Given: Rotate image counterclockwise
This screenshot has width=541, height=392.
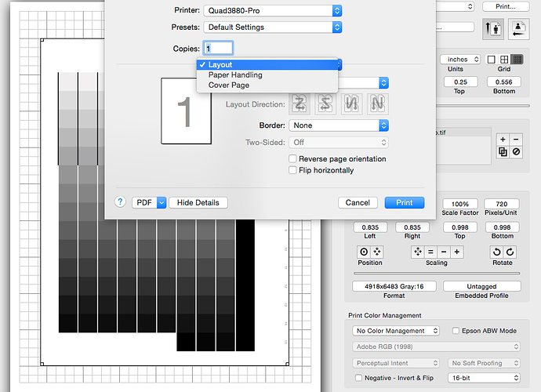Looking at the screenshot, I should (496, 252).
